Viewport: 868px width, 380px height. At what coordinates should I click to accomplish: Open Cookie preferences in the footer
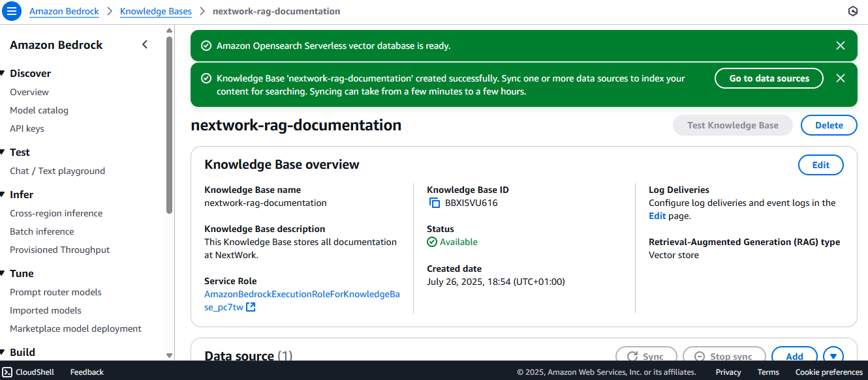coord(829,372)
